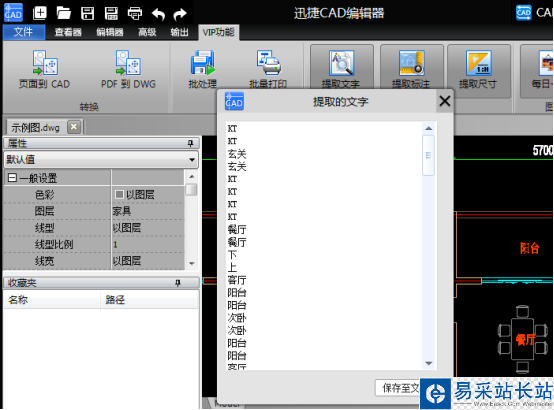Click the 色彩 property label
554x410 pixels.
pos(45,194)
